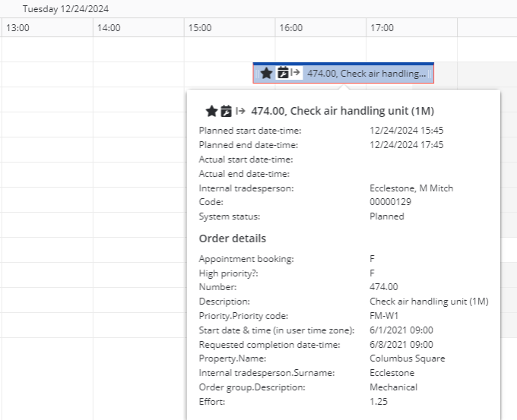Click the 'System status:' label
517x420 pixels.
pyautogui.click(x=230, y=216)
